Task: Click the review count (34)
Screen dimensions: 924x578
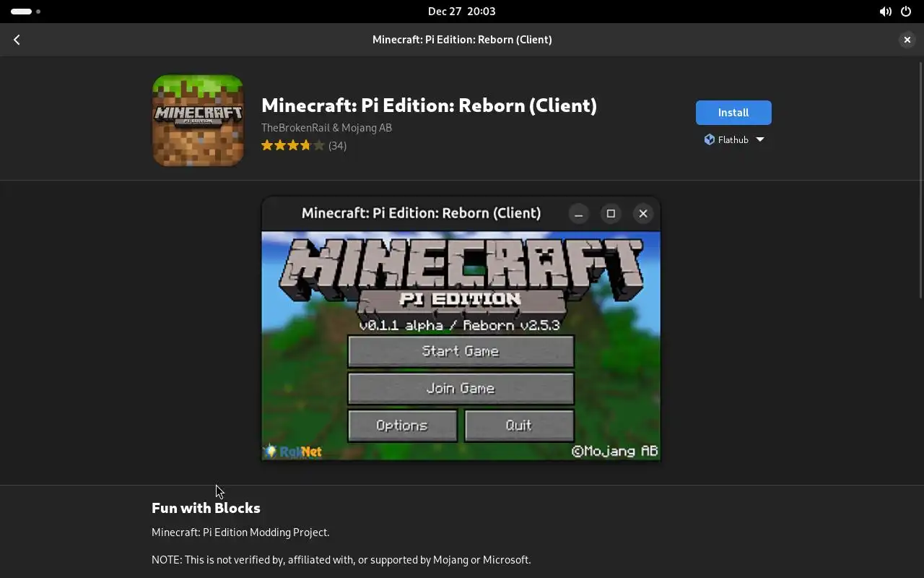Action: (x=337, y=145)
